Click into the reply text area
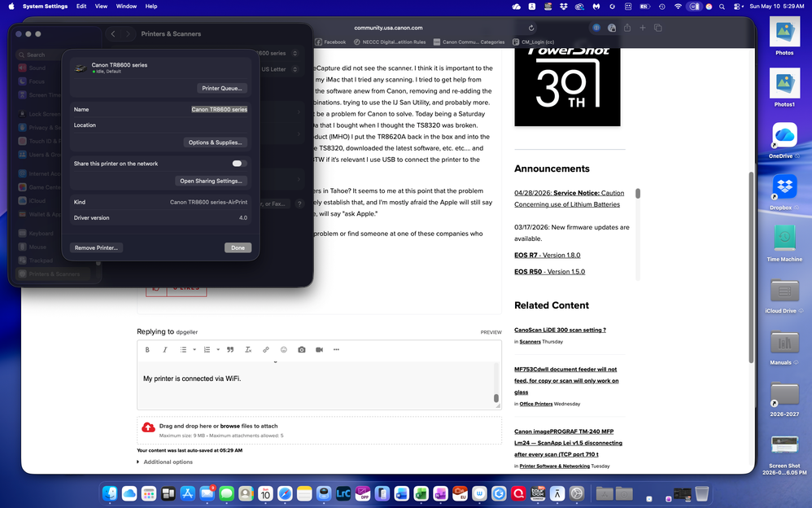Viewport: 812px width, 508px height. 316,385
